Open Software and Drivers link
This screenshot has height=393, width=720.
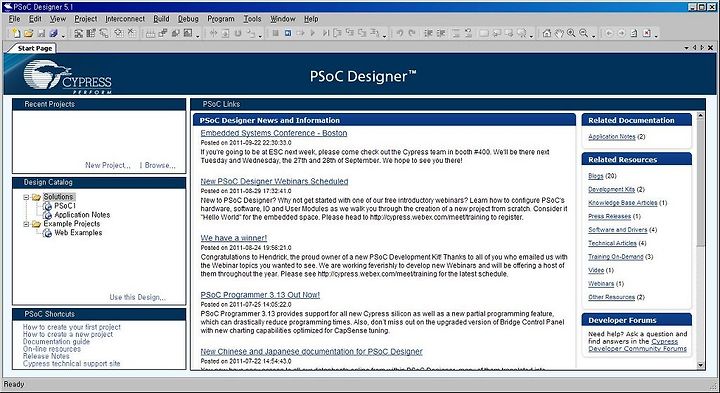[x=618, y=230]
